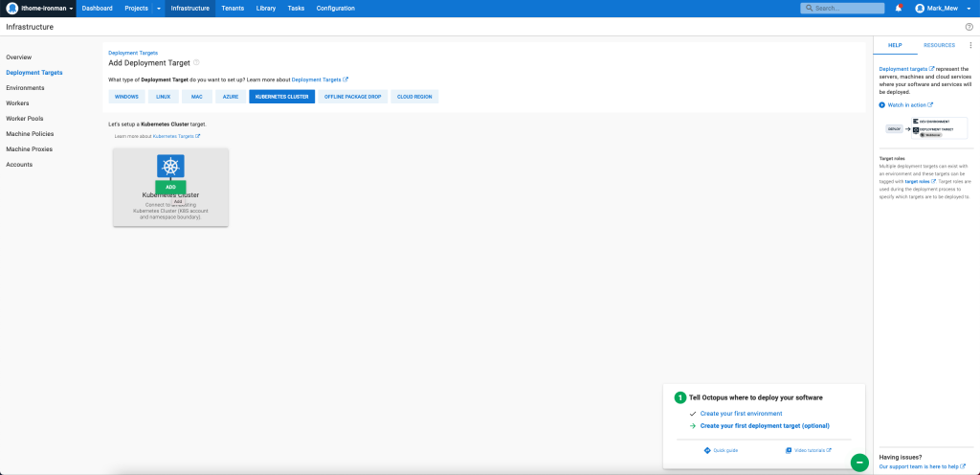This screenshot has width=980, height=475.
Task: Open Machine Proxies in the sidebar
Action: click(x=30, y=149)
